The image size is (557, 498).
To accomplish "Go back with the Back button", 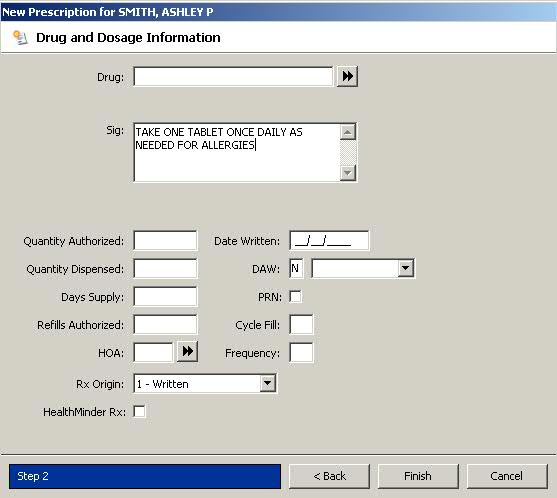I will [x=329, y=476].
